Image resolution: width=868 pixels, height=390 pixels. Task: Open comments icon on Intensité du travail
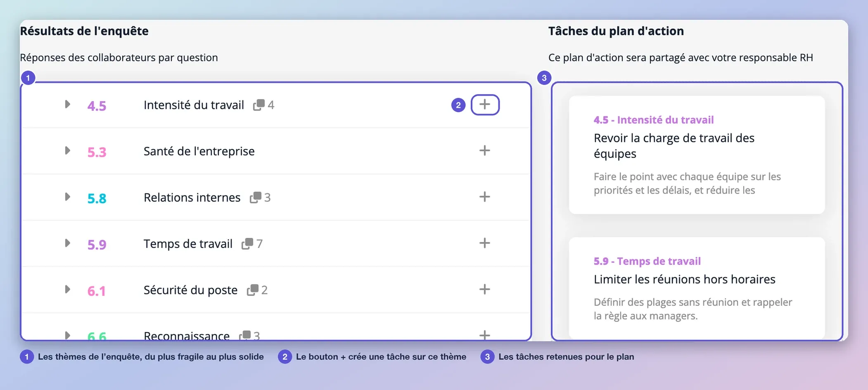tap(259, 105)
